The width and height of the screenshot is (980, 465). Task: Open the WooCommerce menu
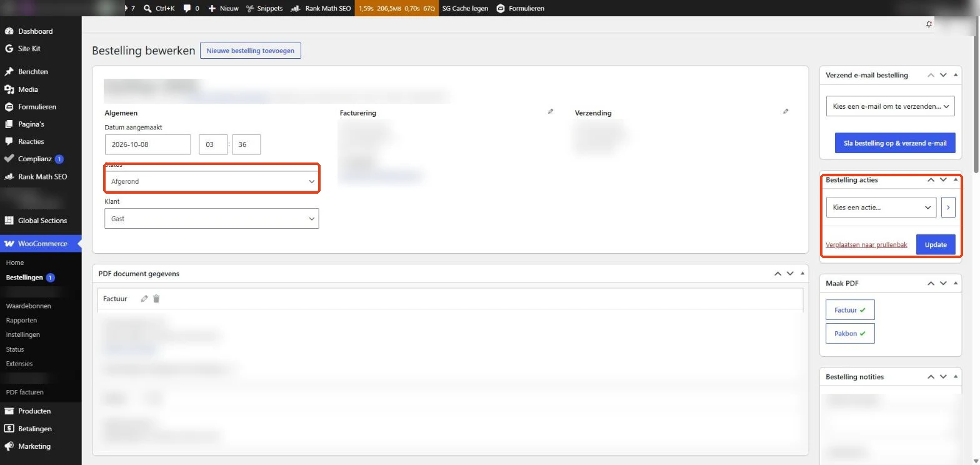click(41, 244)
